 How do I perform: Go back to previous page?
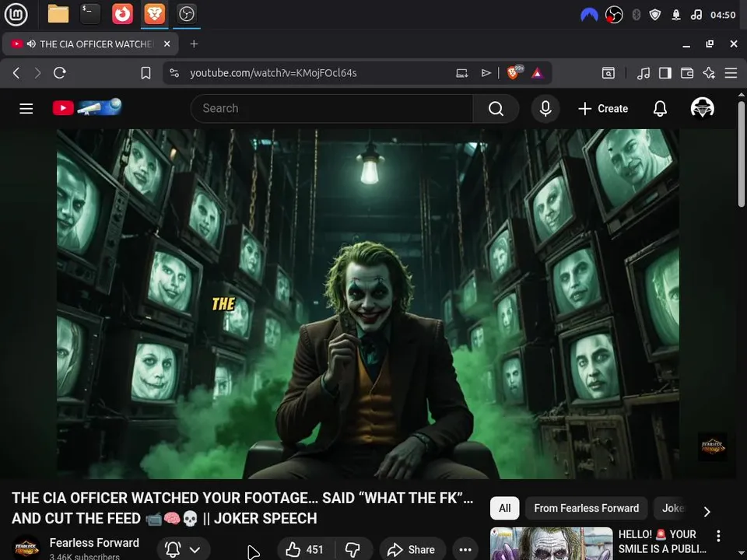[x=16, y=73]
